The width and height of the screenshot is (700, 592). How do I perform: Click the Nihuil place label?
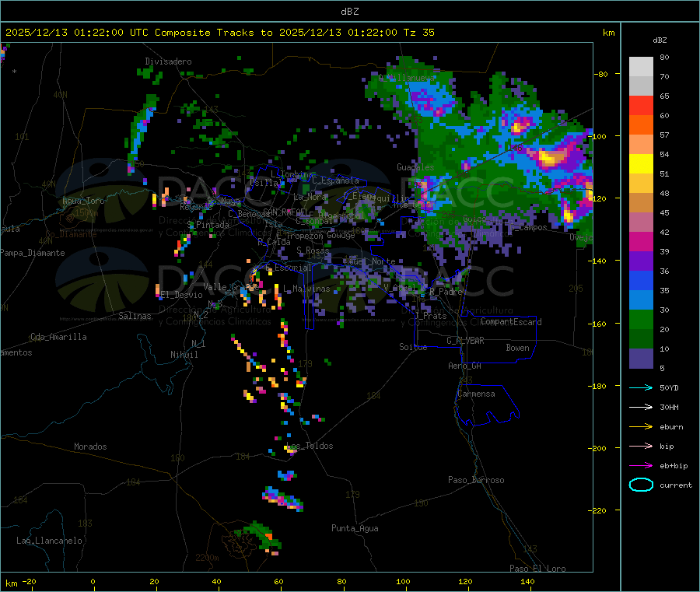pos(184,355)
